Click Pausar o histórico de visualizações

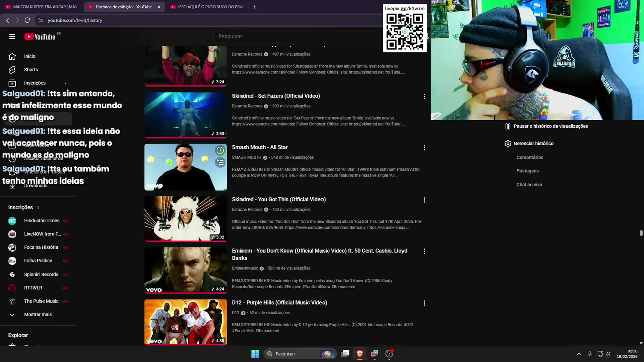tap(550, 126)
